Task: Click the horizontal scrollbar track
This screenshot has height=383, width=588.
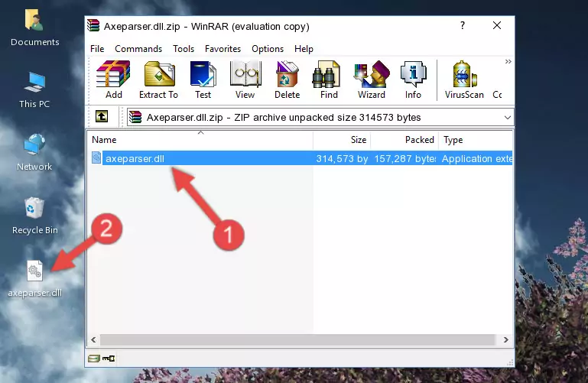Action: 297,339
